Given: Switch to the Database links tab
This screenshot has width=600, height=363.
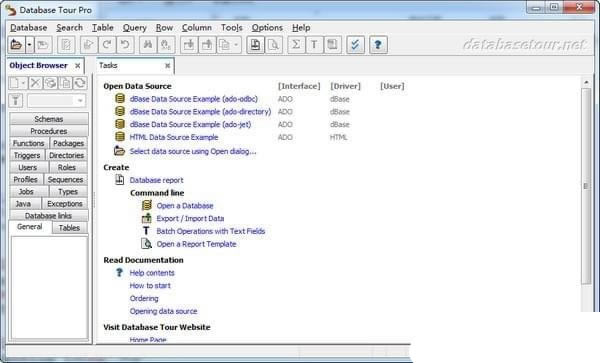Looking at the screenshot, I should point(49,216).
